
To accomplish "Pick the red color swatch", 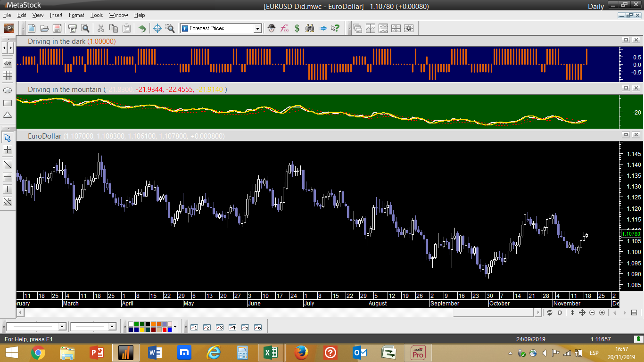I will click(165, 329).
